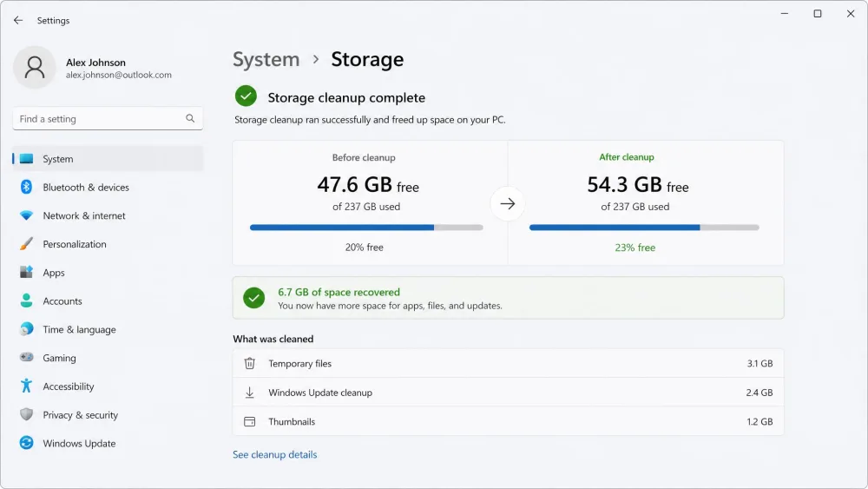Click the download icon beside Windows Update cleanup
Screen dimensions: 868x489
tap(250, 392)
